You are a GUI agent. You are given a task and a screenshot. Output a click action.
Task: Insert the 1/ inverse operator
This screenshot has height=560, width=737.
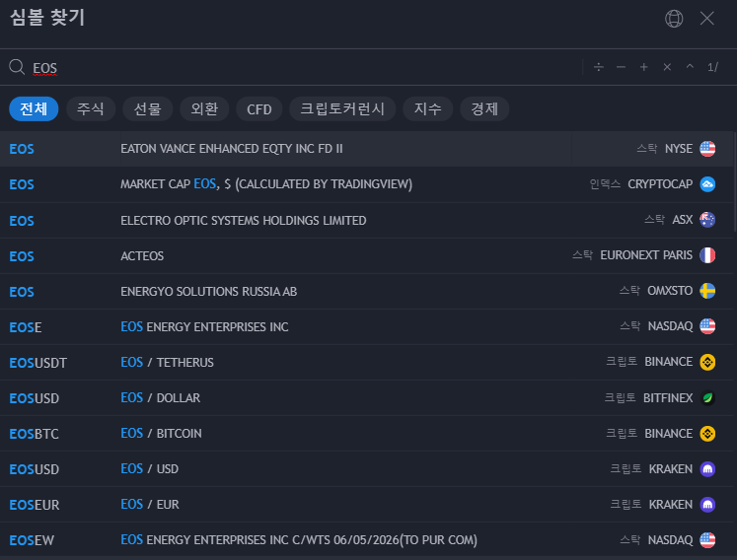(x=712, y=67)
